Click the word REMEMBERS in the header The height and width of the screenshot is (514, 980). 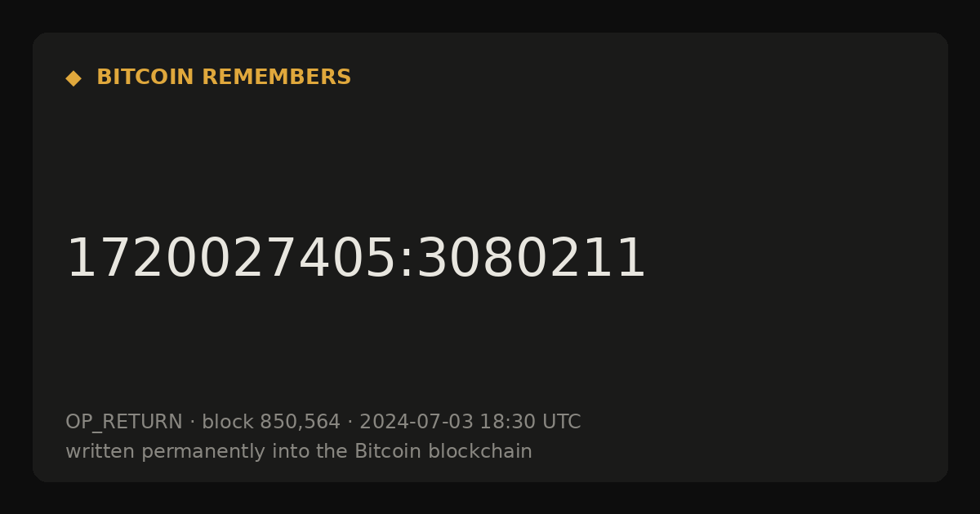276,78
